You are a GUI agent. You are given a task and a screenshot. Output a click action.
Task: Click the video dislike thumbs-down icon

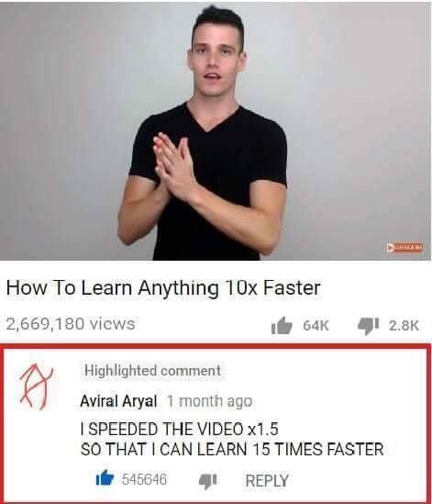coord(369,326)
